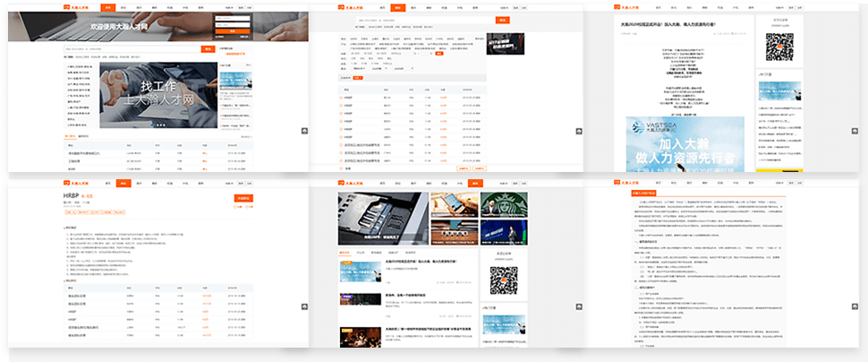This screenshot has width=868, height=362.
Task: Select the highlighted orange nav tab on the homepage
Action: point(108,8)
